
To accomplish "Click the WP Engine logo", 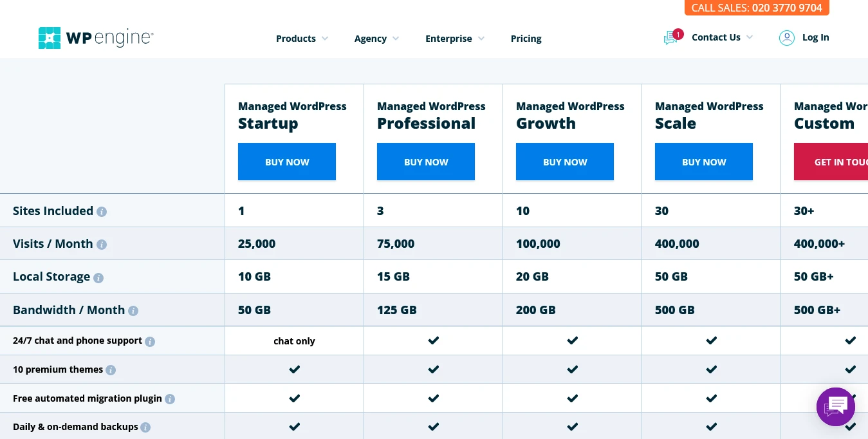I will pos(95,38).
